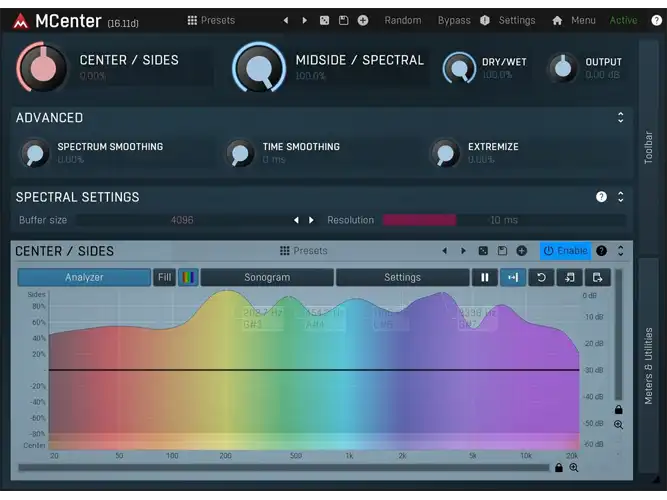Click the Center / Sides value 0.00%
Screen dimensions: 667x500
click(92, 76)
